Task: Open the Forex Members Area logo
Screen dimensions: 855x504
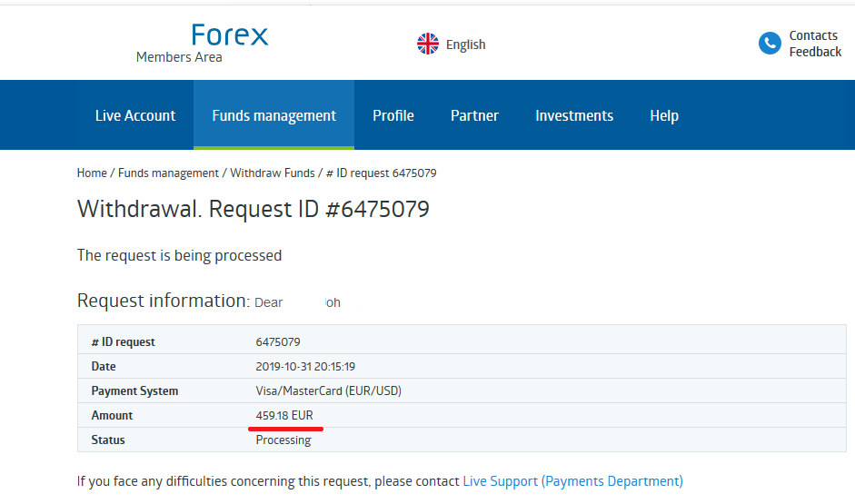Action: click(x=203, y=44)
